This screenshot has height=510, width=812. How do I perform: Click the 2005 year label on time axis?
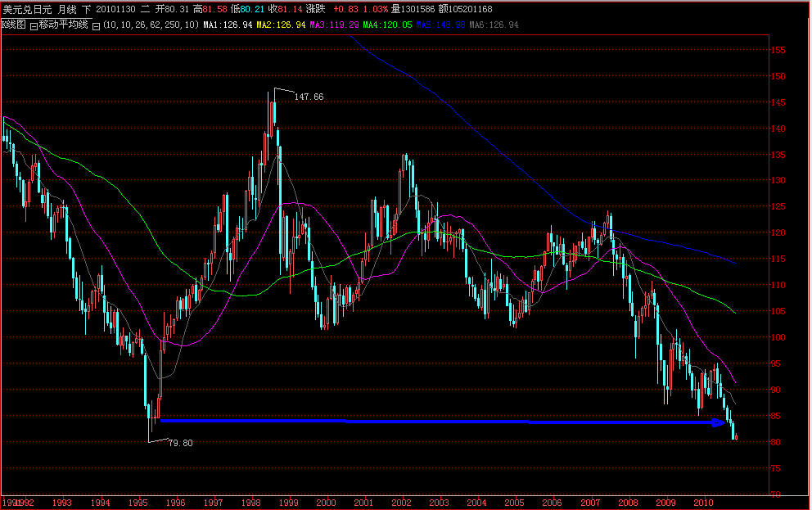point(514,503)
